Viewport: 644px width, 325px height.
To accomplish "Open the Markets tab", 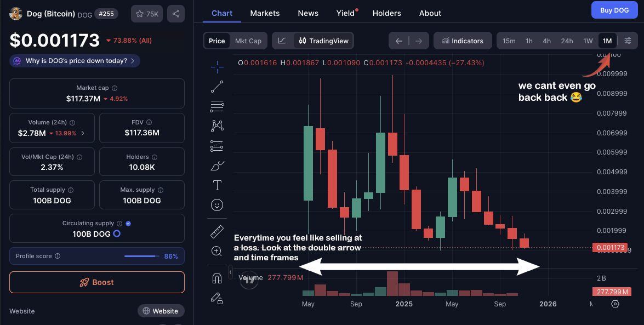I will click(265, 13).
